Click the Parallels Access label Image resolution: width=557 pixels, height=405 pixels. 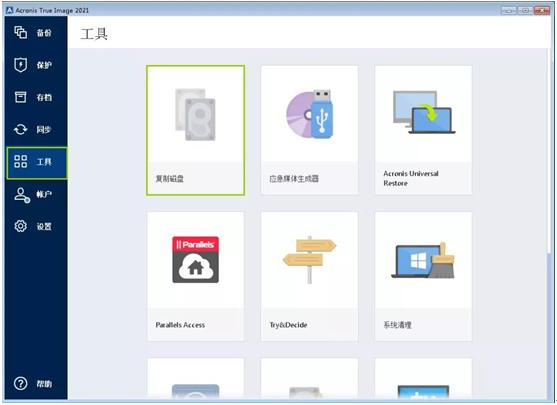tap(180, 325)
